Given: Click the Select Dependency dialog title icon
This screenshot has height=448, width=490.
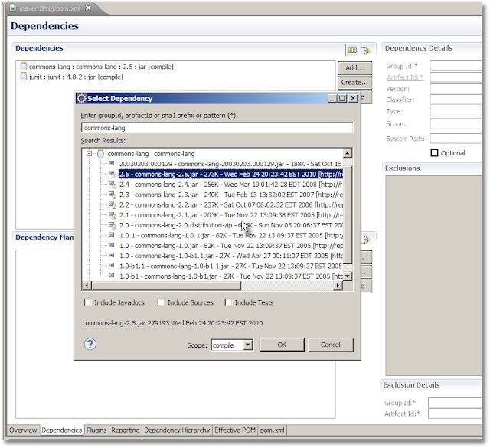Looking at the screenshot, I should 81,99.
